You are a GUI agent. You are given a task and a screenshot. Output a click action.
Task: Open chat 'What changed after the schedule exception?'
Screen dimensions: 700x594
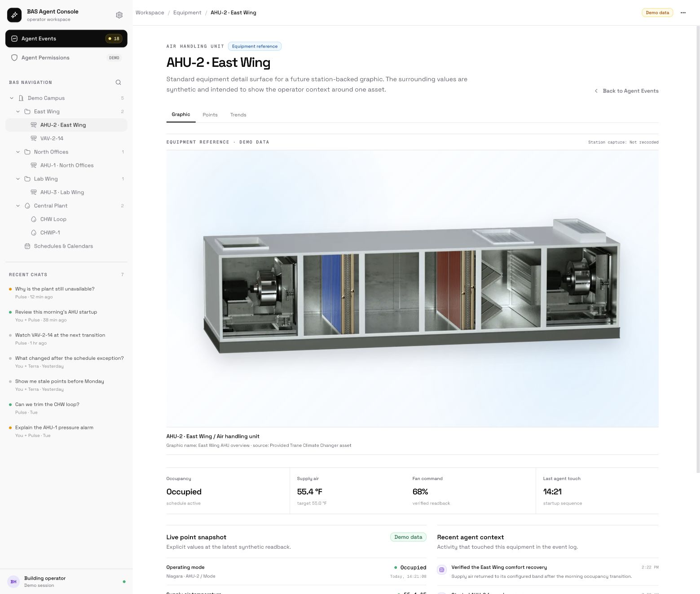coord(66,362)
